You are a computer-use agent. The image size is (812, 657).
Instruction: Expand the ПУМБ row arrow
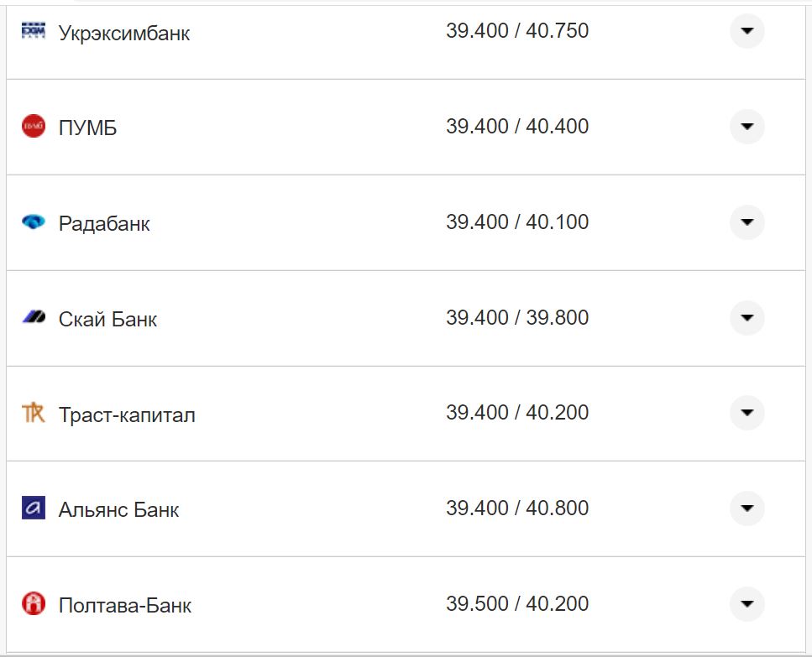point(747,128)
